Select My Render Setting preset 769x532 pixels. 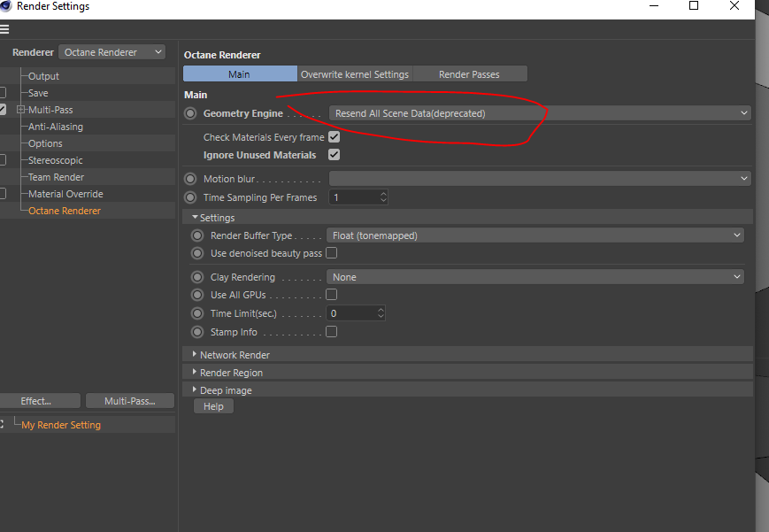(61, 425)
